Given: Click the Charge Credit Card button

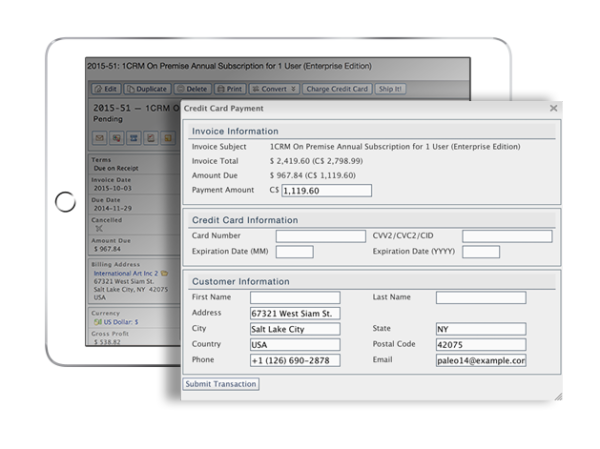Looking at the screenshot, I should 336,89.
